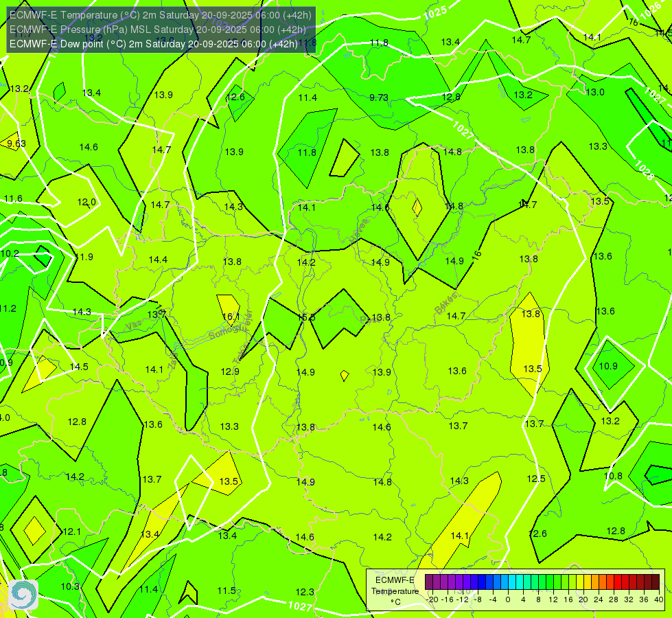Viewport: 672px width, 618px height.
Task: Click the Vas county label
Action: coord(134,326)
